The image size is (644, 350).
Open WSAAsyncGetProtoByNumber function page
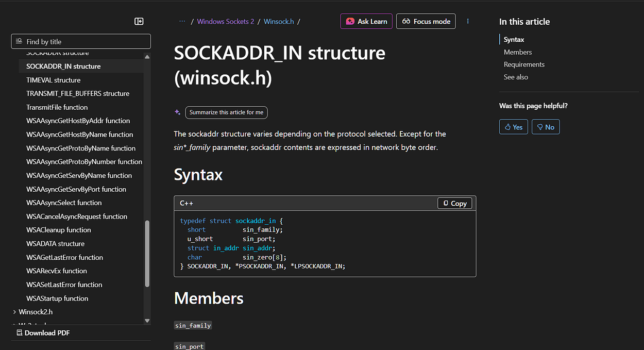84,161
